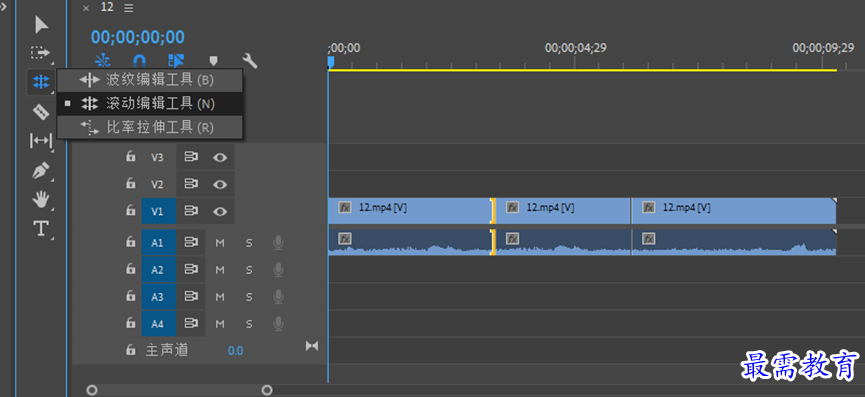Hide track V2 with eye icon
The height and width of the screenshot is (397, 865).
[220, 184]
